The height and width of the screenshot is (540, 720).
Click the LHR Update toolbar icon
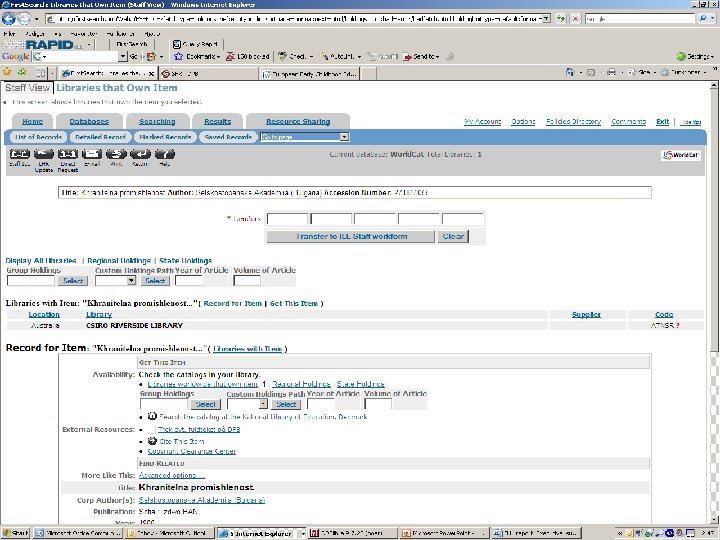(44, 154)
